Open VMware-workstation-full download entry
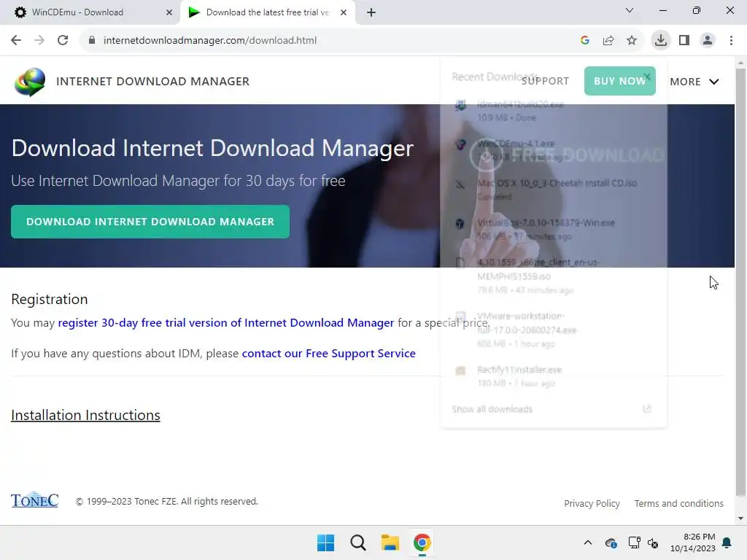Image resolution: width=747 pixels, height=560 pixels. point(553,330)
